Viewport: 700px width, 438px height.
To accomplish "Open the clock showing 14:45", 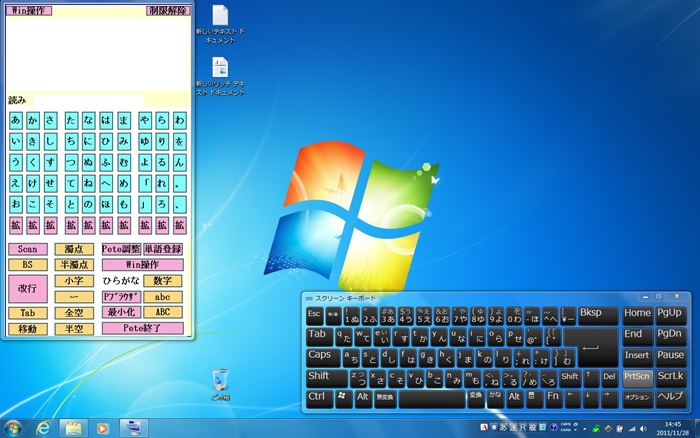I will coord(672,429).
